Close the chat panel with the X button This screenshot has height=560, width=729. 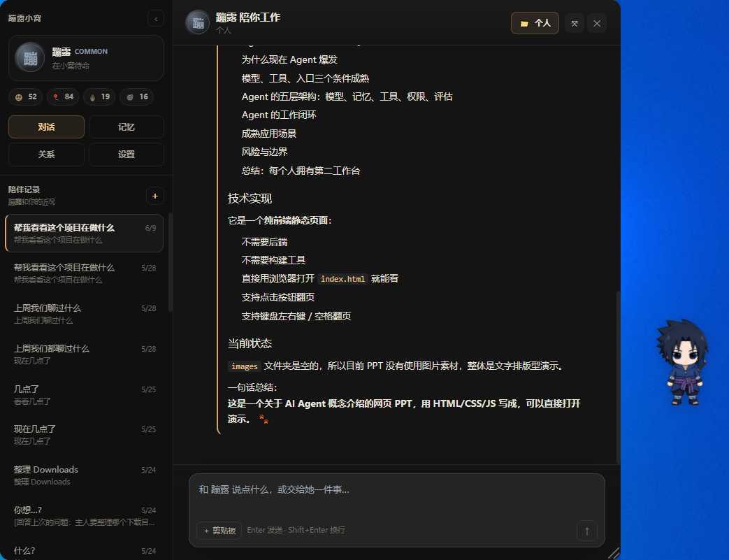pyautogui.click(x=597, y=24)
